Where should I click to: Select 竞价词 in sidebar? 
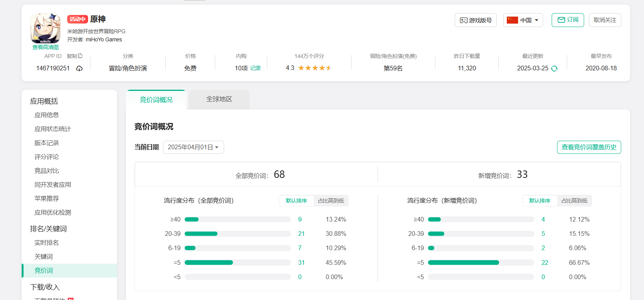tap(70, 271)
